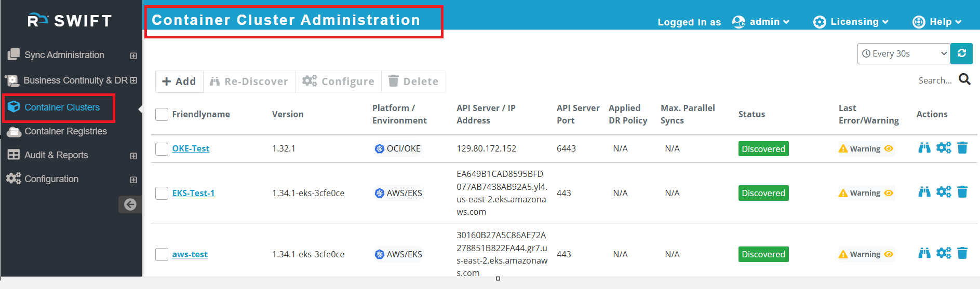View EKS-Test-1 warning details via eye icon
Image resolution: width=980 pixels, height=289 pixels.
click(x=889, y=192)
